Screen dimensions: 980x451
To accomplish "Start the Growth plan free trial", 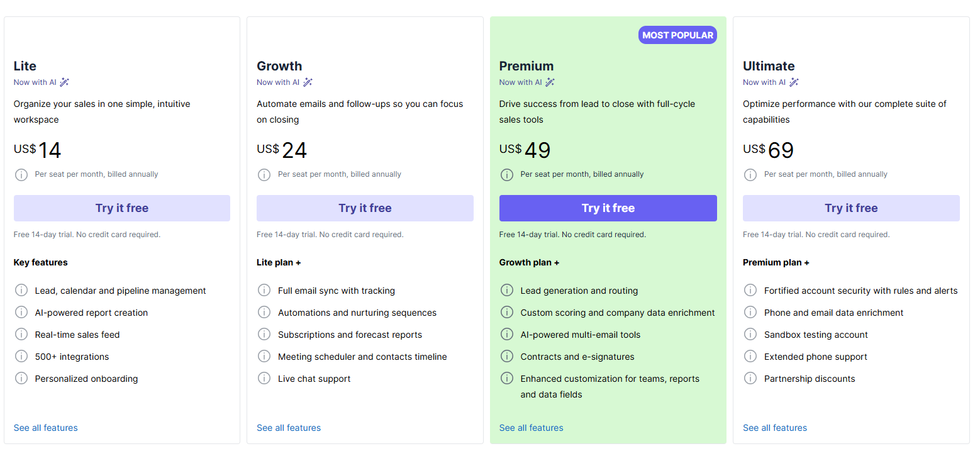I will [x=365, y=208].
